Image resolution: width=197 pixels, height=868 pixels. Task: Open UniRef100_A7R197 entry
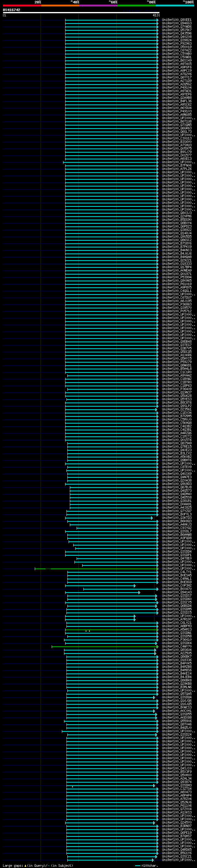click(176, 619)
